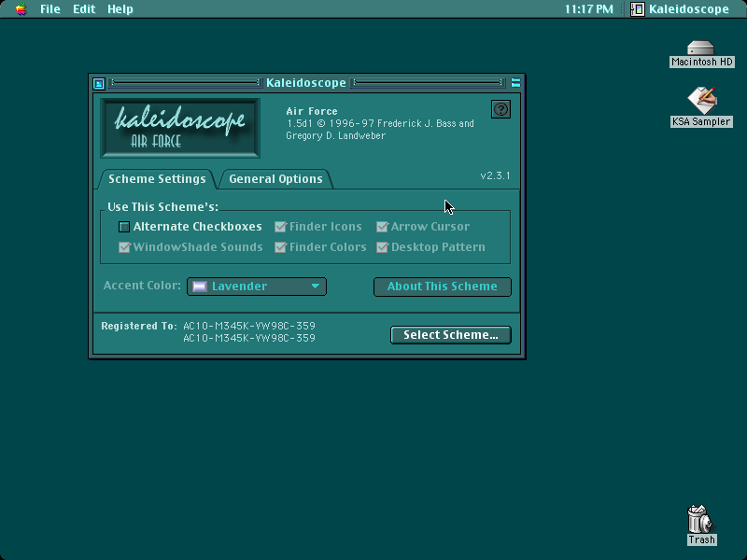Open the Accent Color Lavender dropdown
Viewport: 747px width, 560px height.
tap(257, 287)
